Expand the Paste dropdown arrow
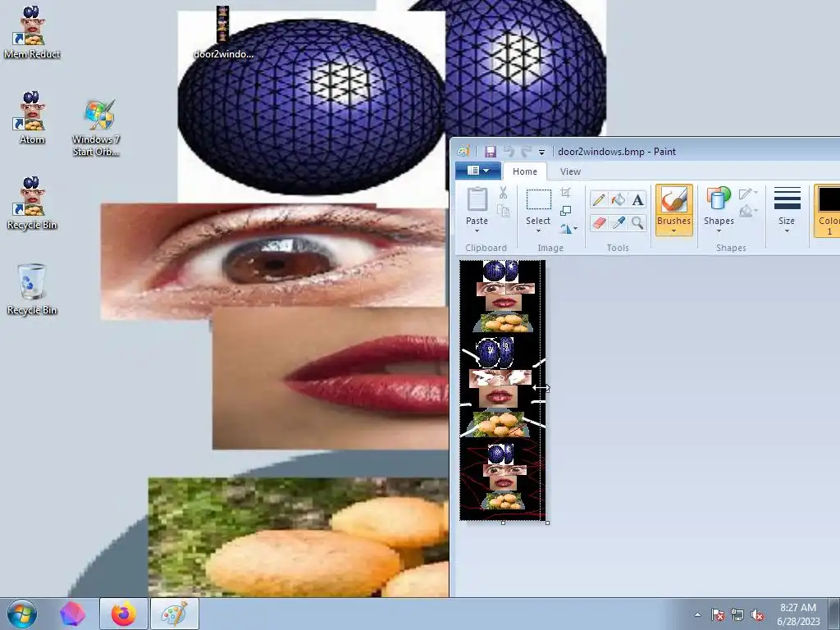 pos(477,231)
